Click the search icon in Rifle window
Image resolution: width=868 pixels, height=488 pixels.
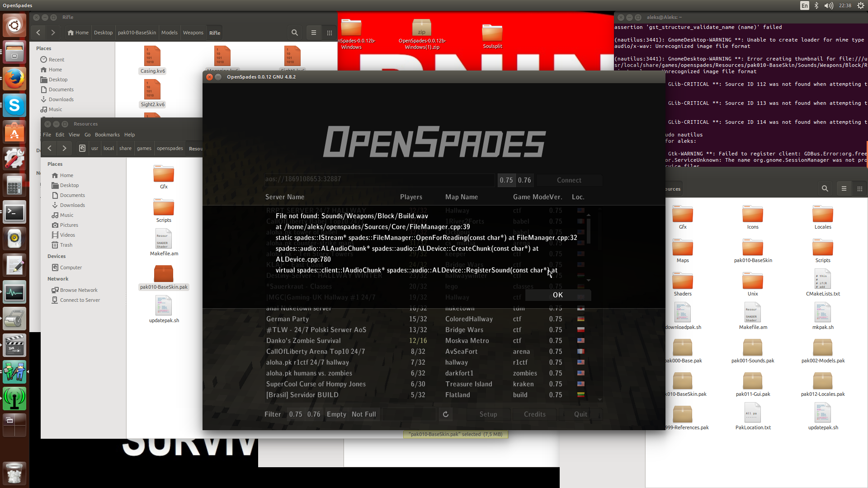(295, 33)
